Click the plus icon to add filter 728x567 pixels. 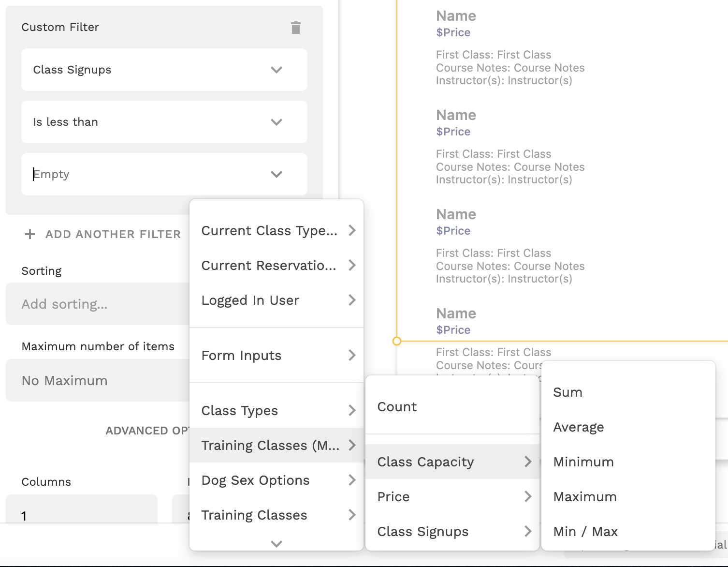tap(30, 235)
